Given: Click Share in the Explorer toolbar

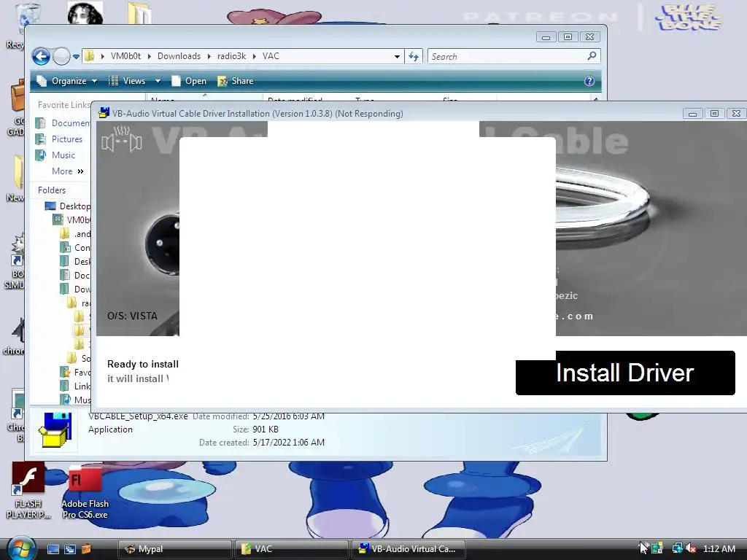Looking at the screenshot, I should tap(236, 81).
